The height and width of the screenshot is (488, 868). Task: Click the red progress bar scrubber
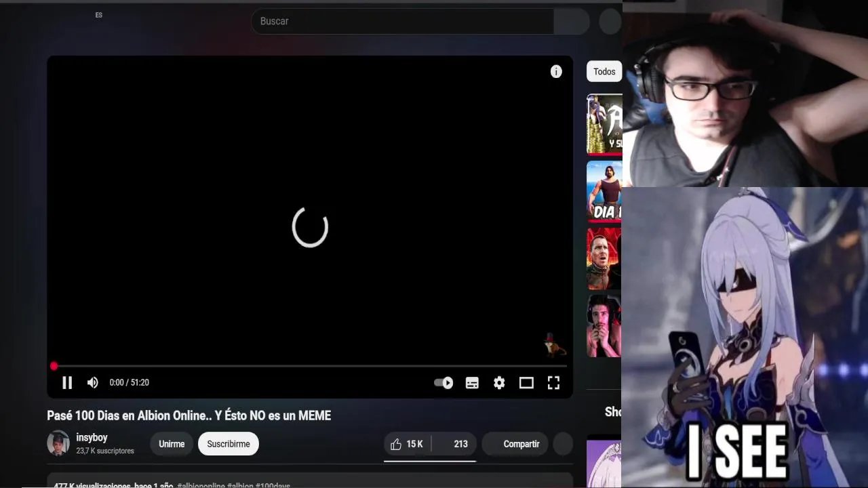[x=54, y=366]
